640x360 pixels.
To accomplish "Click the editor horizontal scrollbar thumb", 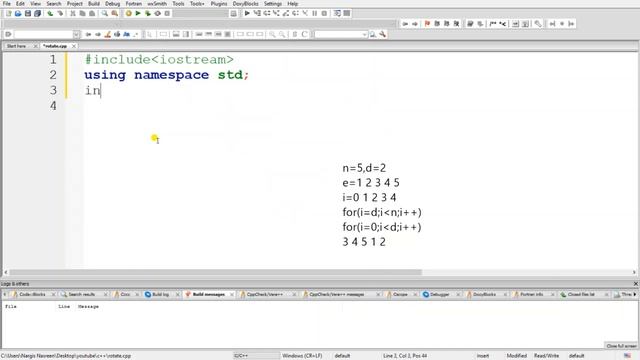I will [x=216, y=272].
